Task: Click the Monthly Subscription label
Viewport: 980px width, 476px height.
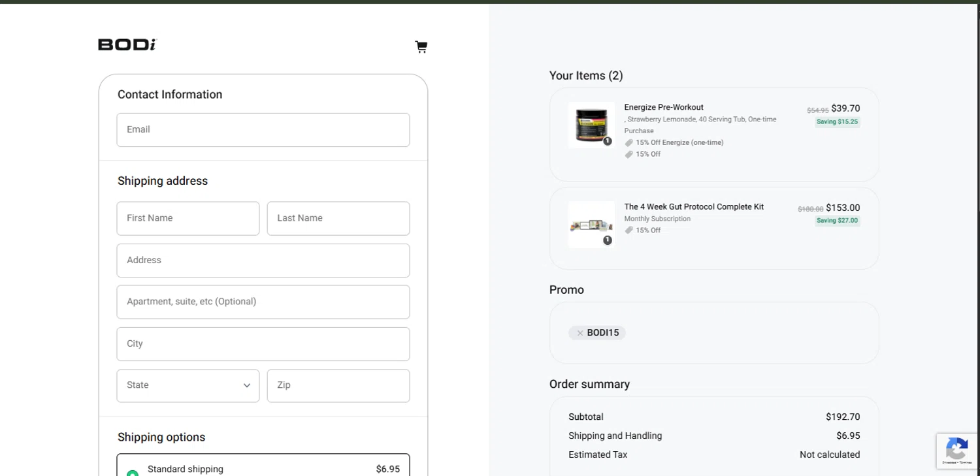Action: point(657,219)
